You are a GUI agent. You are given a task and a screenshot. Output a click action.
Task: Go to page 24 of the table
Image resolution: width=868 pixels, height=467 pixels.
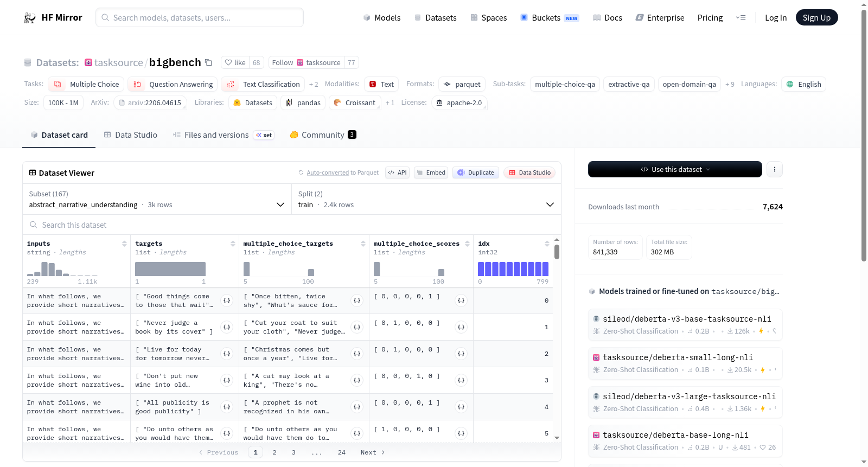pos(342,452)
